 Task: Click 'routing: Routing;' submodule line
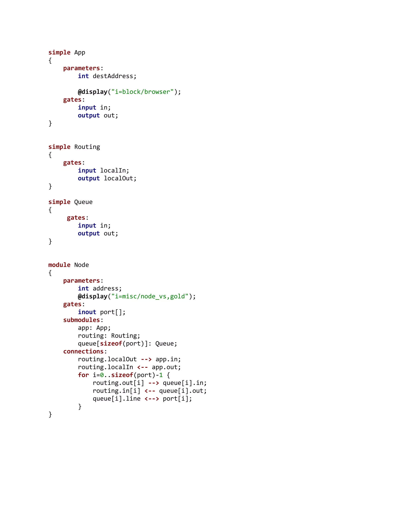pyautogui.click(x=109, y=336)
